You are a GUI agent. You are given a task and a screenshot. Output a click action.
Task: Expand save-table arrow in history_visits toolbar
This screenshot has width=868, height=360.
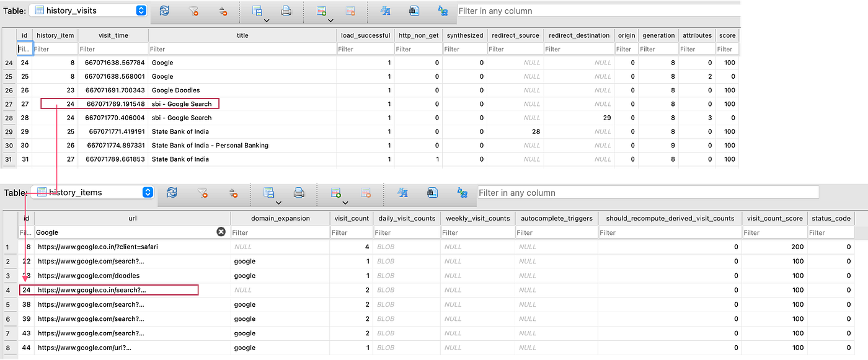266,20
